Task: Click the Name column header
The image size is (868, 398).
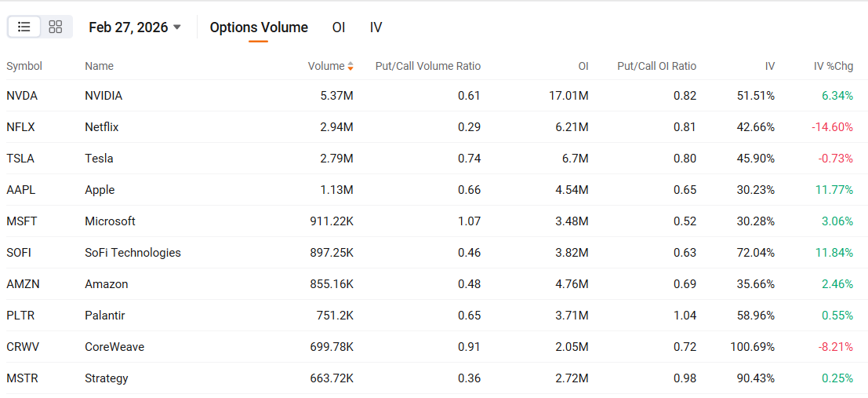Action: point(99,66)
